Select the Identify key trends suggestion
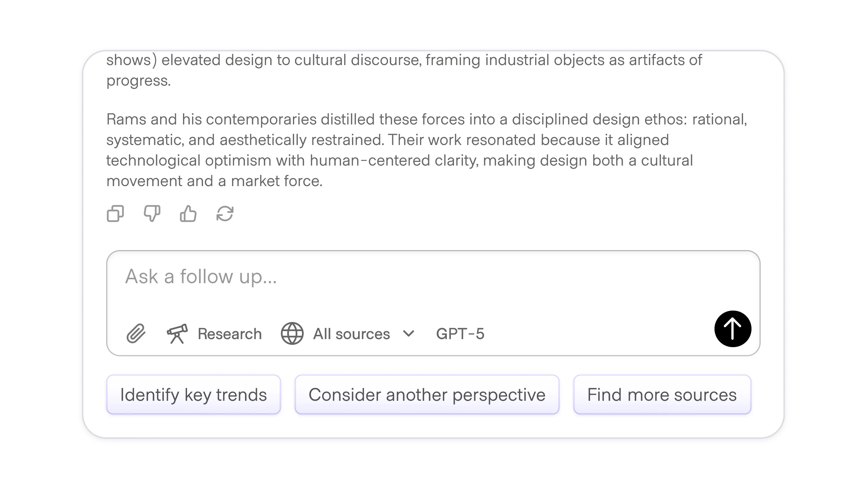 click(x=194, y=395)
